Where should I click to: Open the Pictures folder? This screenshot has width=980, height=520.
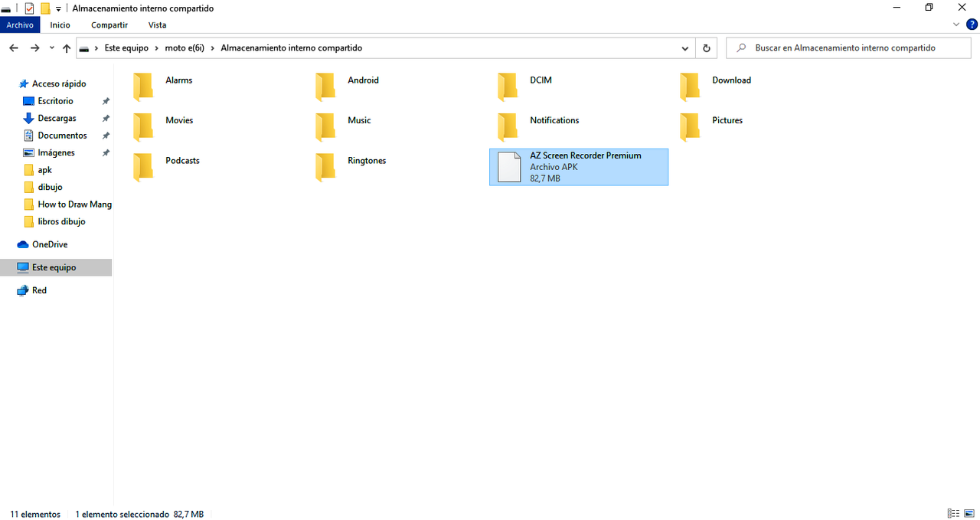pos(710,126)
